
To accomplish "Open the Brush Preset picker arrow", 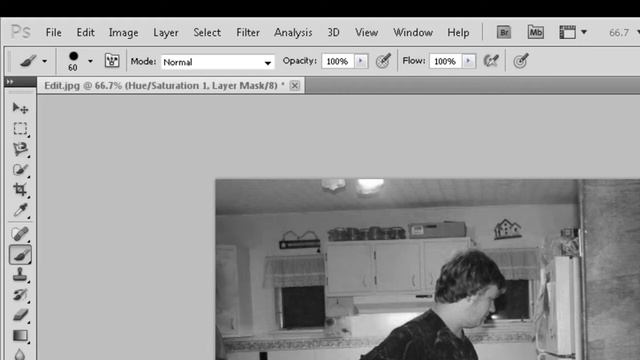I will click(90, 61).
